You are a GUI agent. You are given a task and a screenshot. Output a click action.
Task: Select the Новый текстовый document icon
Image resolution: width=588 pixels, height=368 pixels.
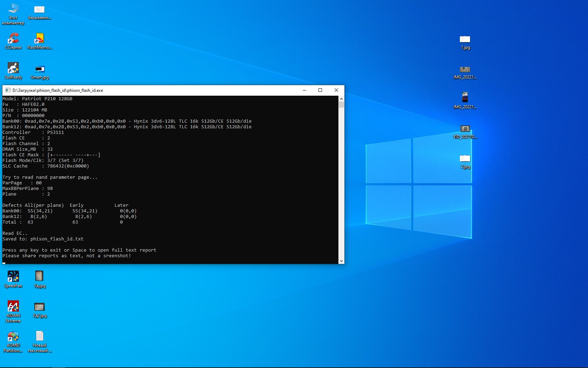[40, 342]
